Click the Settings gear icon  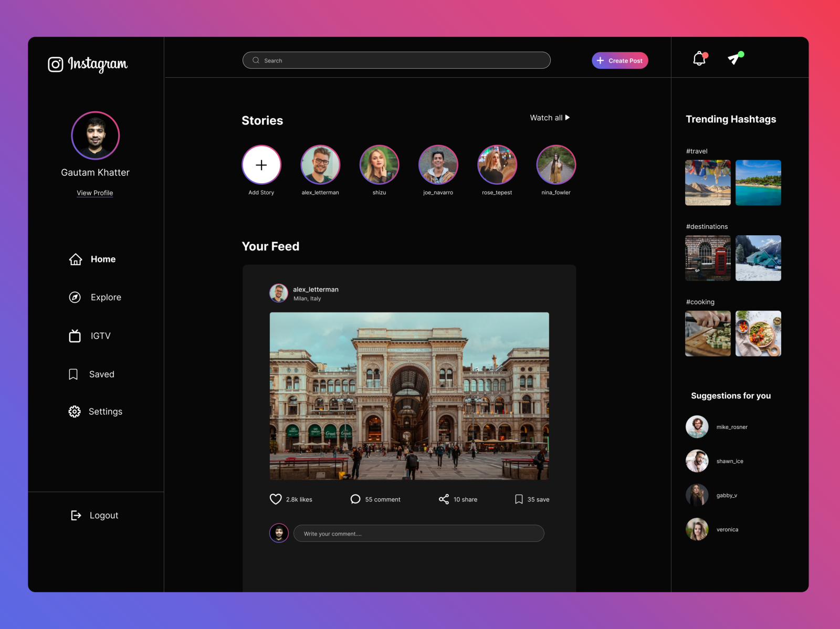point(74,412)
